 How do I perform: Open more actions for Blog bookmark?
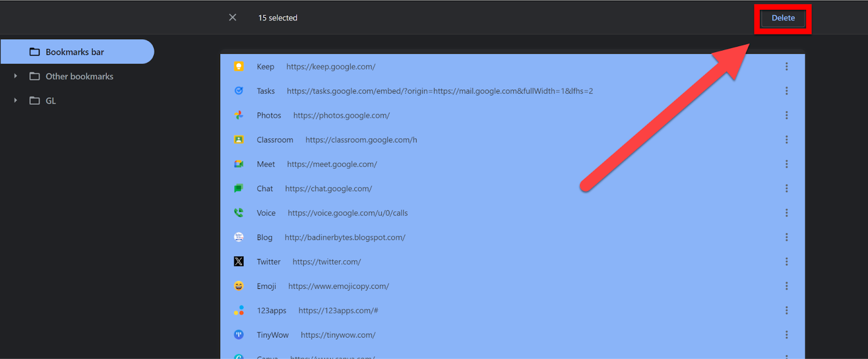pos(787,237)
